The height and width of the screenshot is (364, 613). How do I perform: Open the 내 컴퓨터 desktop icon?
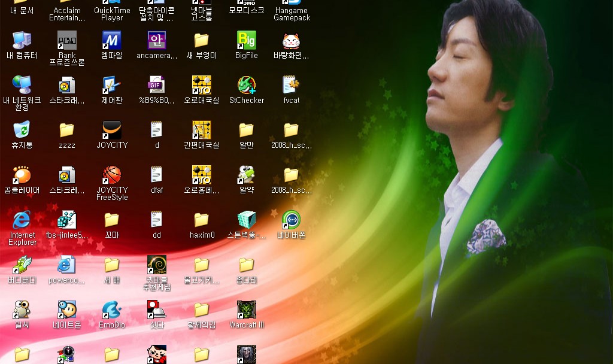pos(22,40)
